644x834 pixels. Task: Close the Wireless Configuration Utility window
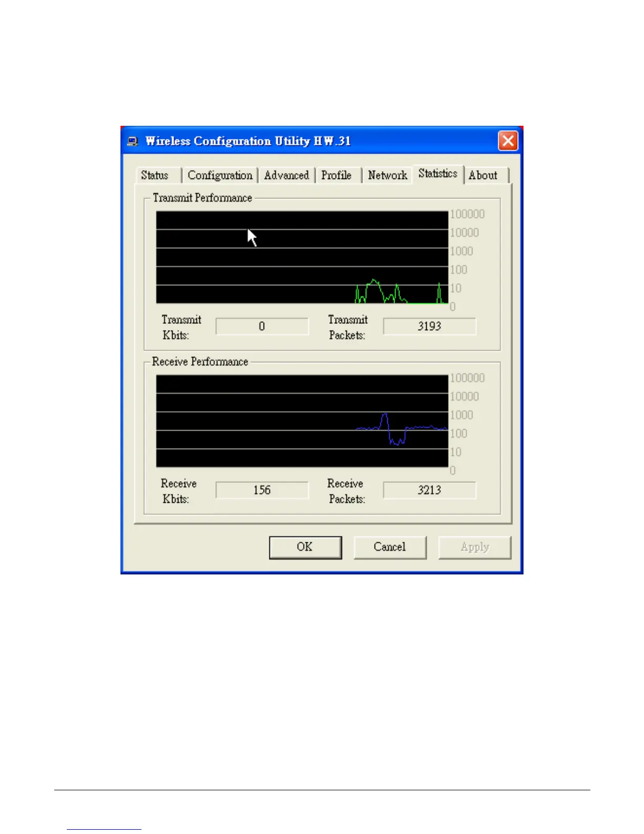point(508,141)
